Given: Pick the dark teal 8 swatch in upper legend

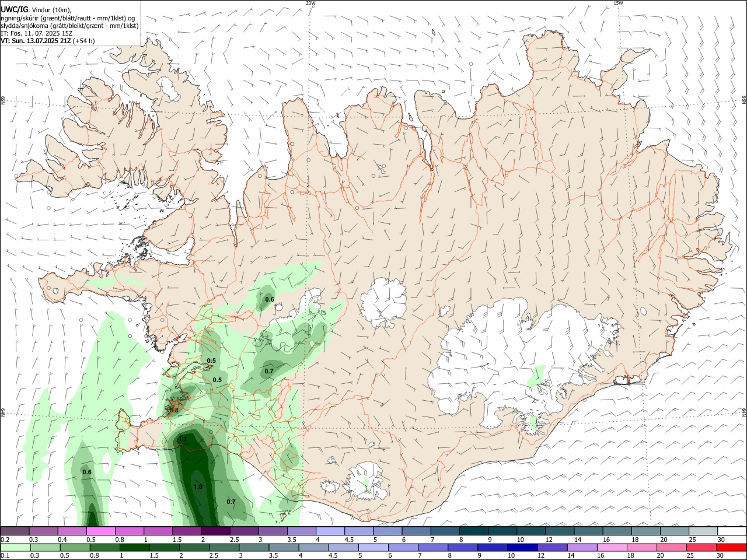Looking at the screenshot, I should coord(473,531).
